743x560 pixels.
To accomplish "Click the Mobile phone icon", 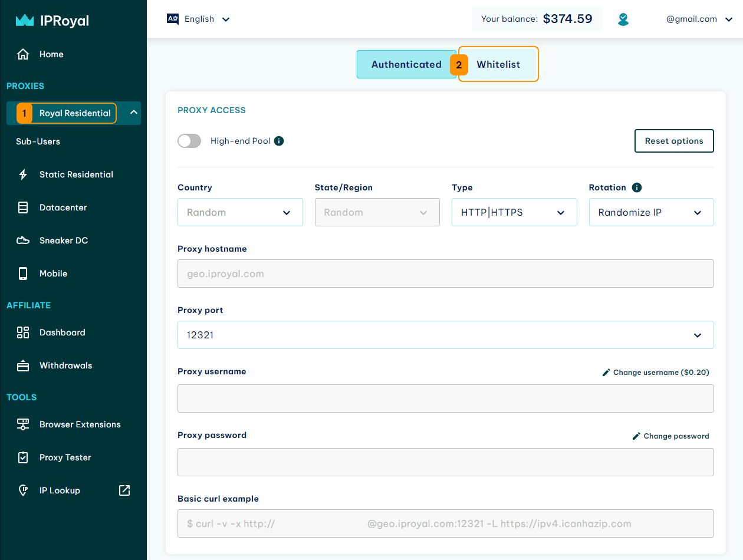I will (23, 274).
